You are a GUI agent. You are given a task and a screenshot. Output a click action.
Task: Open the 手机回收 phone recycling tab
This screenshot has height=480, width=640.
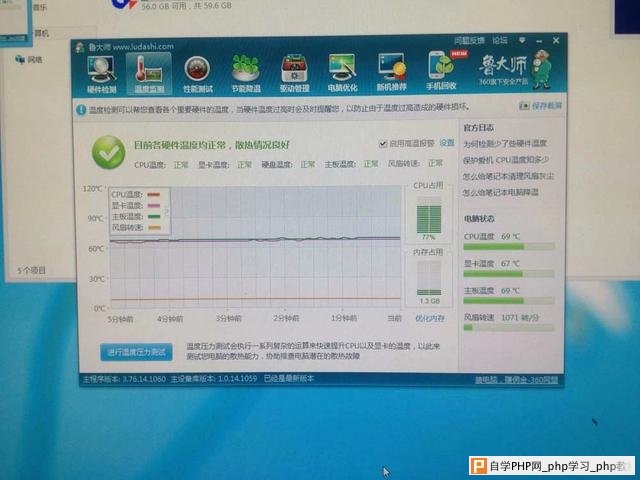442,70
